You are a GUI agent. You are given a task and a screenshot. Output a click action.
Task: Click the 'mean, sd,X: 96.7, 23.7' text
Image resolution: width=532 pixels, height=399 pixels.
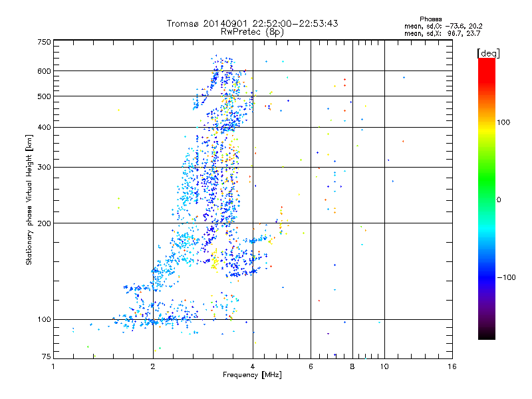click(442, 33)
